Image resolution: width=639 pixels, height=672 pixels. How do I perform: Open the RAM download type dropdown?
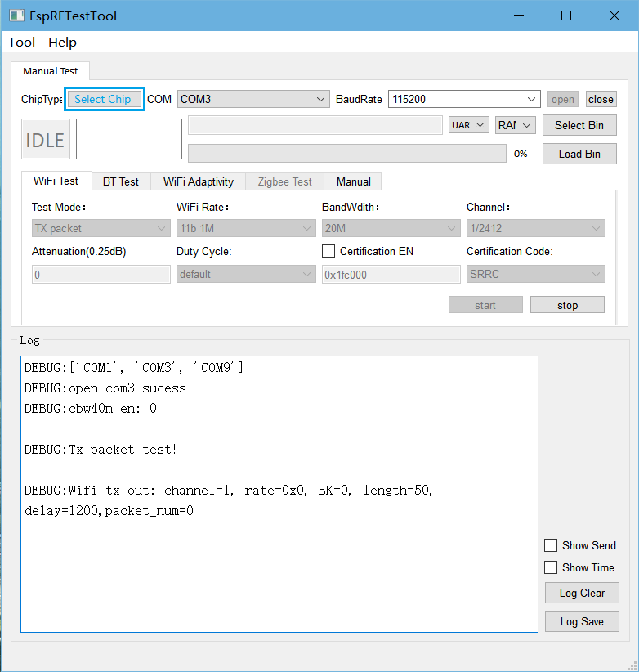[x=516, y=125]
